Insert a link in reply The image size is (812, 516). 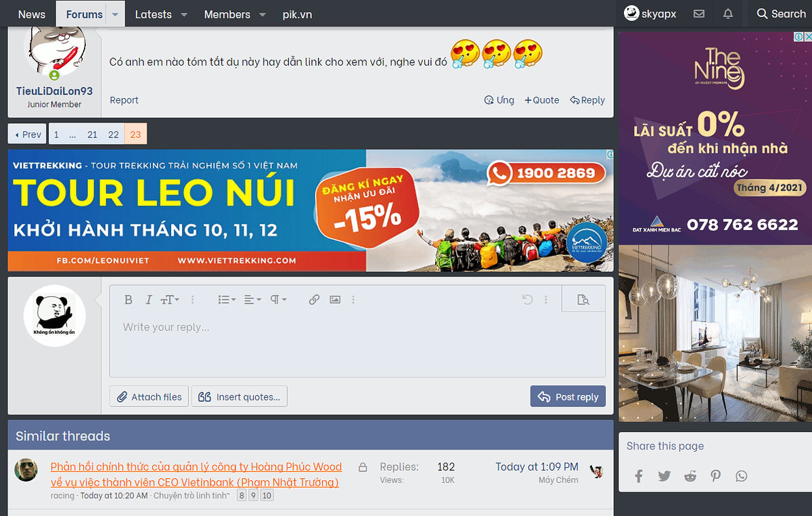[x=314, y=300]
